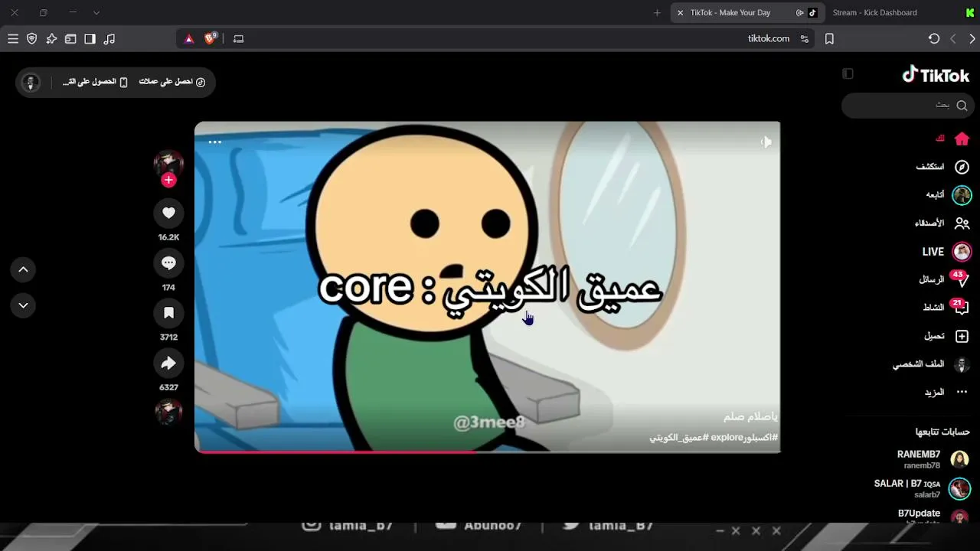Open the video comments, count 174
Image resolution: width=980 pixels, height=551 pixels.
168,263
